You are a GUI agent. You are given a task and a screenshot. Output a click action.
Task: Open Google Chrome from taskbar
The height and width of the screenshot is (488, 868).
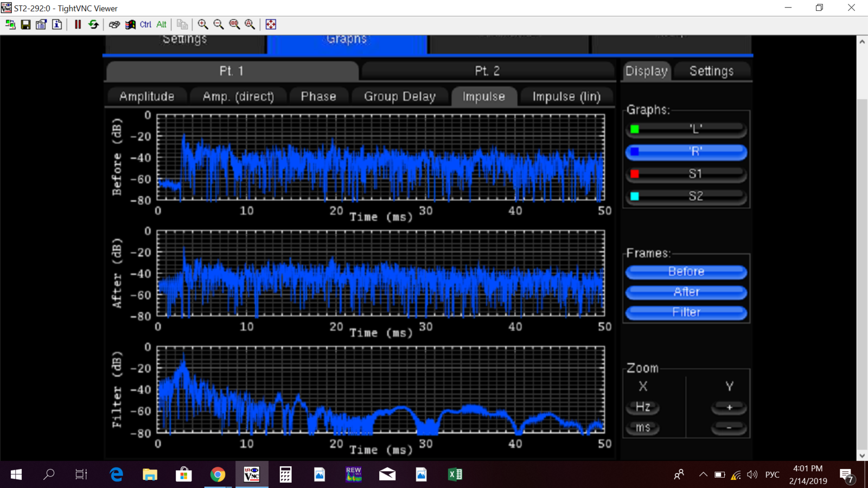(x=218, y=474)
